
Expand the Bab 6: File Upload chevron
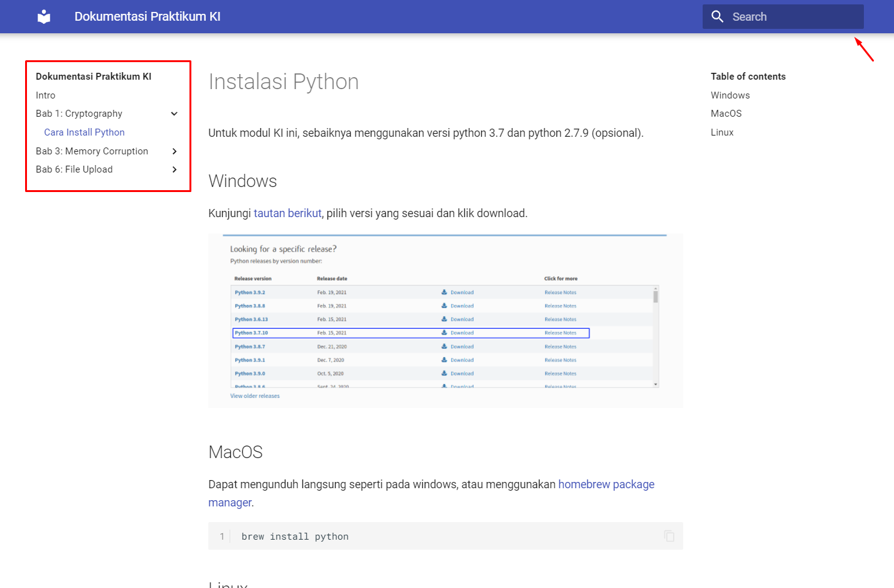click(174, 169)
